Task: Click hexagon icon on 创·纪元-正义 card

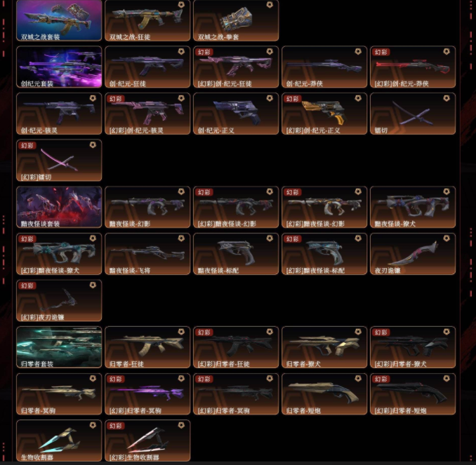Action: coord(270,98)
